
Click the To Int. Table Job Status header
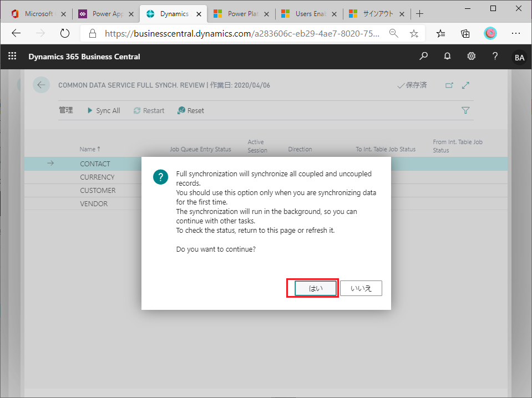coord(386,149)
